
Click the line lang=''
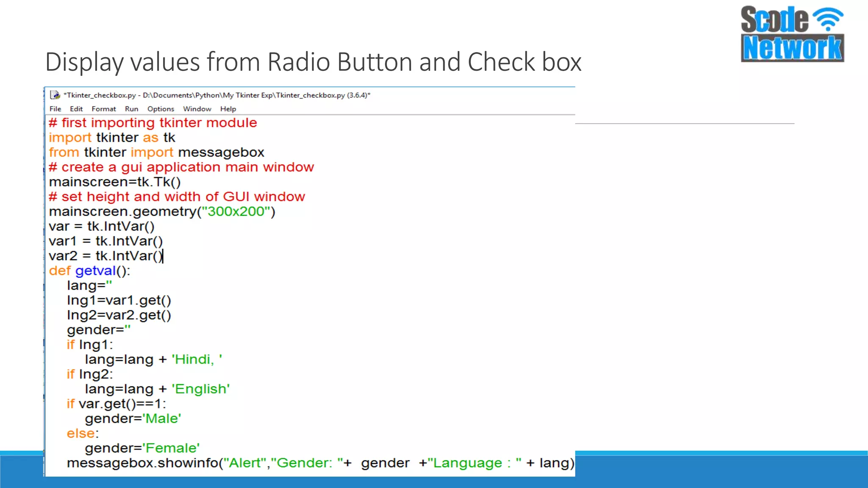coord(89,286)
